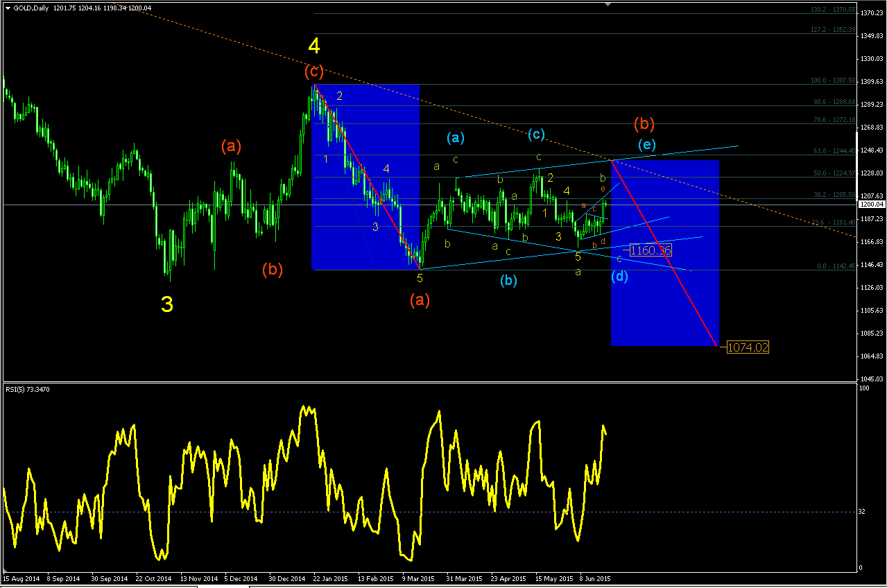Select the 1074.02 target price label
The height and width of the screenshot is (588, 887).
click(x=748, y=347)
